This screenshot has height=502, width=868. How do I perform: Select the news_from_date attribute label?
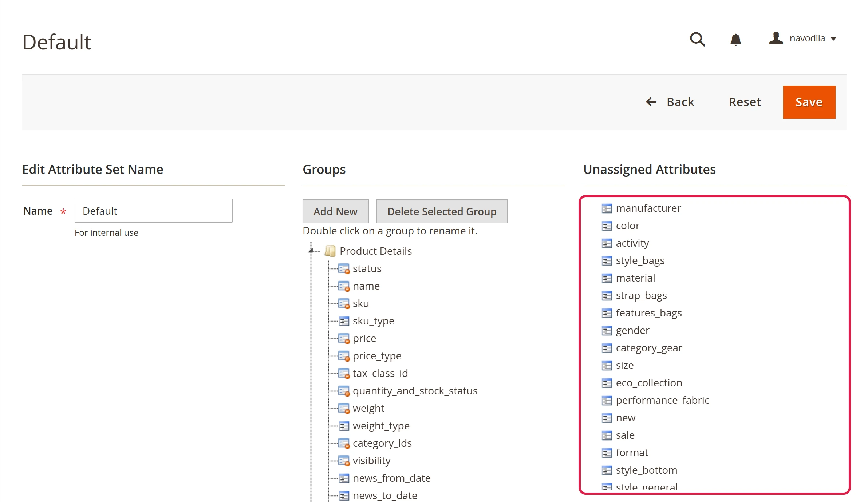391,478
